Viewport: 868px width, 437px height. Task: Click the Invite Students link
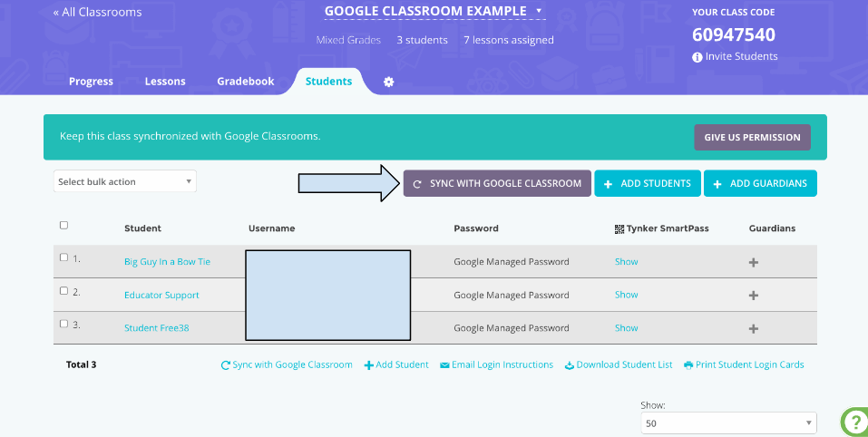click(741, 56)
